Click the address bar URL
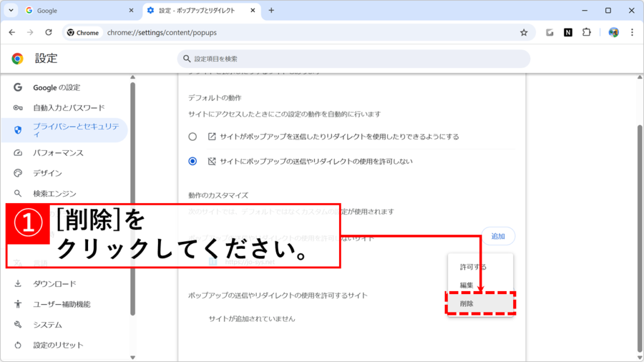The width and height of the screenshot is (644, 362). click(162, 33)
